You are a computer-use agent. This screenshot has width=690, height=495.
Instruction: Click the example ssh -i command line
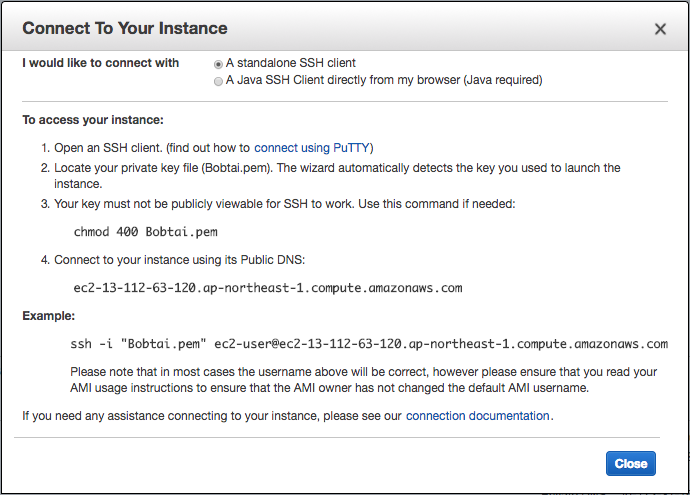(368, 344)
